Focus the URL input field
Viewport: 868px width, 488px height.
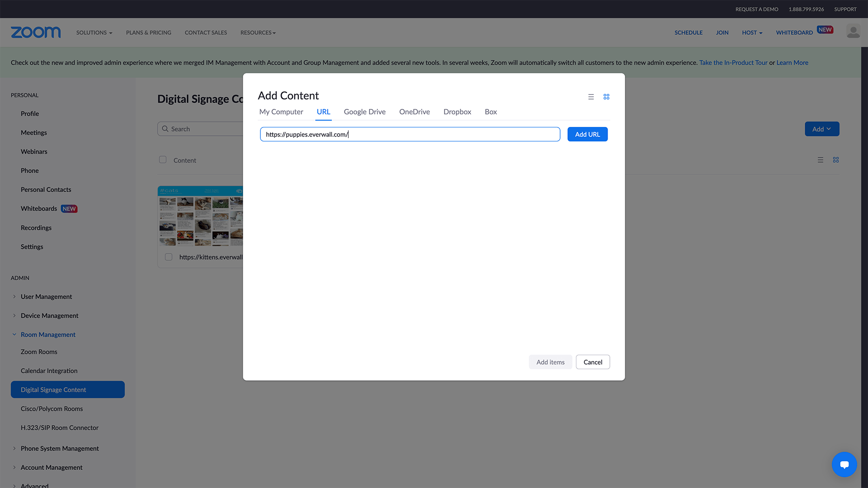coord(410,134)
